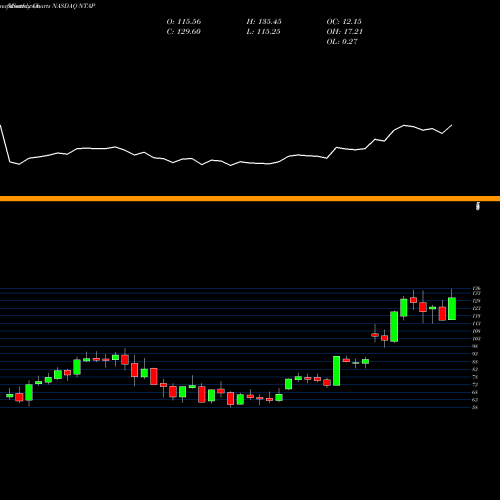Click the close price value C: 129.60

click(184, 32)
